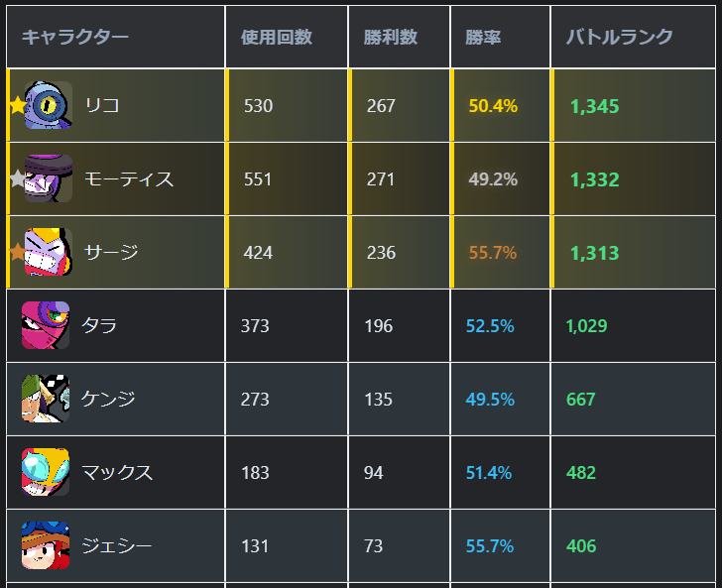Click the リコ character icon
This screenshot has height=588, width=722.
tap(48, 105)
